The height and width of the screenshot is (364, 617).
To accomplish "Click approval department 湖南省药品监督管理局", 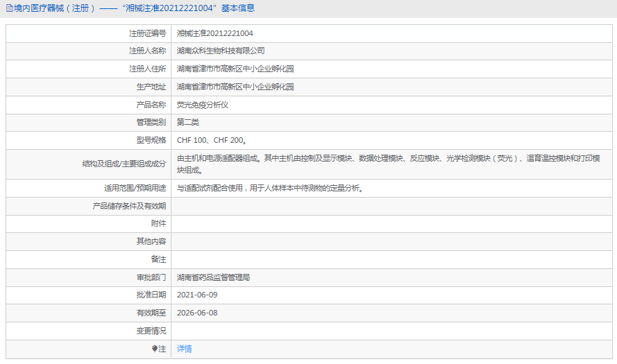I will click(213, 277).
